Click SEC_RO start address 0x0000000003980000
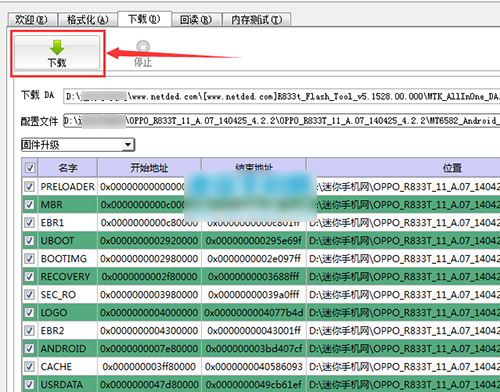 149,295
